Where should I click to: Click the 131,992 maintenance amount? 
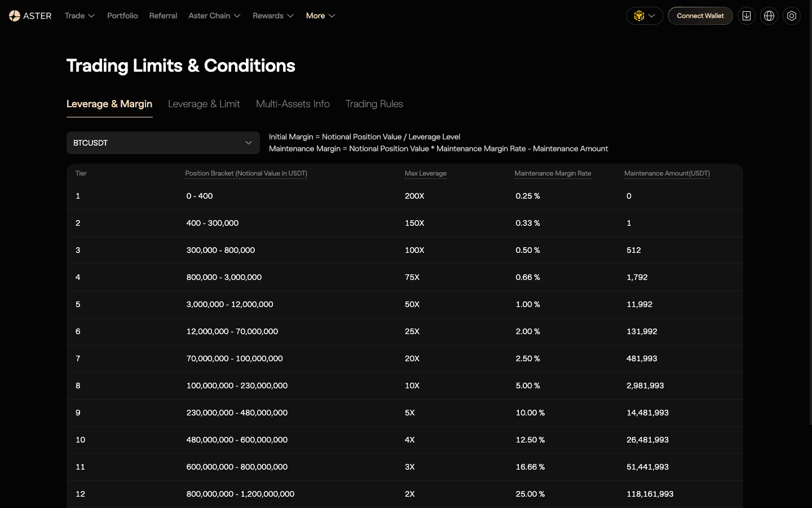pyautogui.click(x=642, y=331)
